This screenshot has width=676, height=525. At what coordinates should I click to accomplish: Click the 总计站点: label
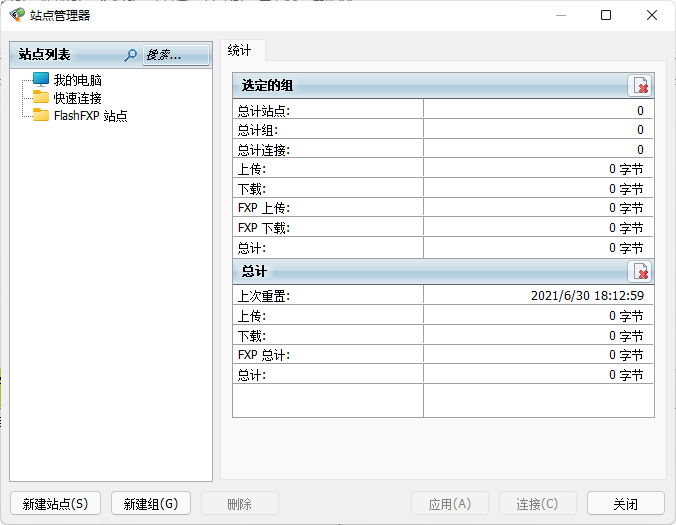pos(264,111)
